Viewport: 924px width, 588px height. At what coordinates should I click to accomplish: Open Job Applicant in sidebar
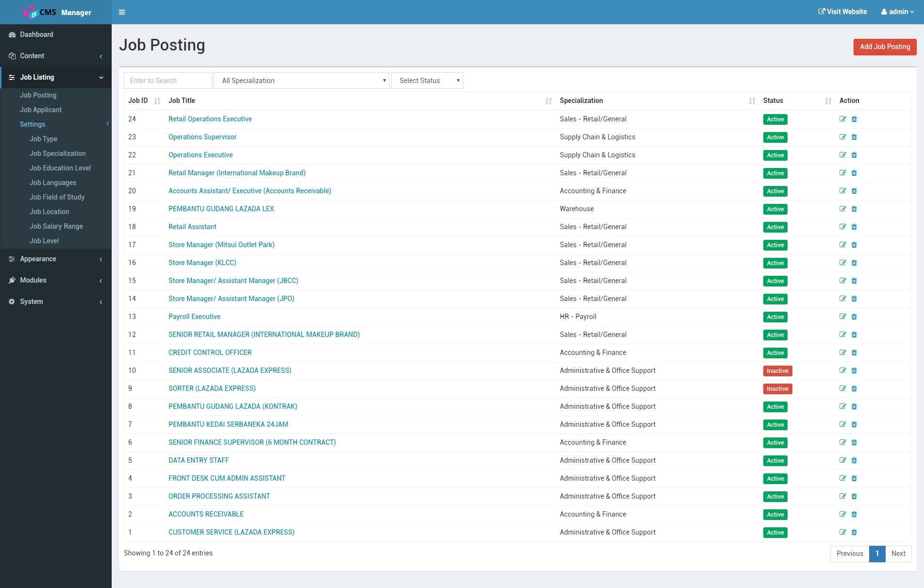[x=41, y=110]
